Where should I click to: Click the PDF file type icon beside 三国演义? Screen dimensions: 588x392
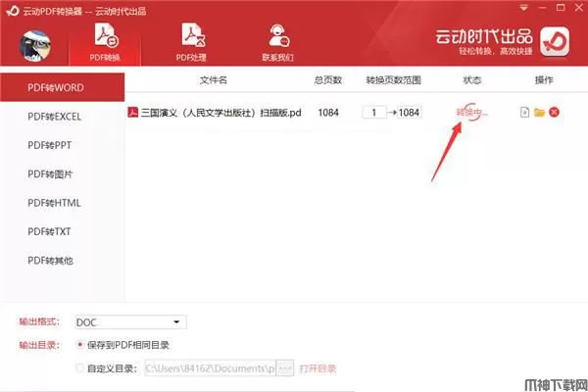(x=132, y=112)
